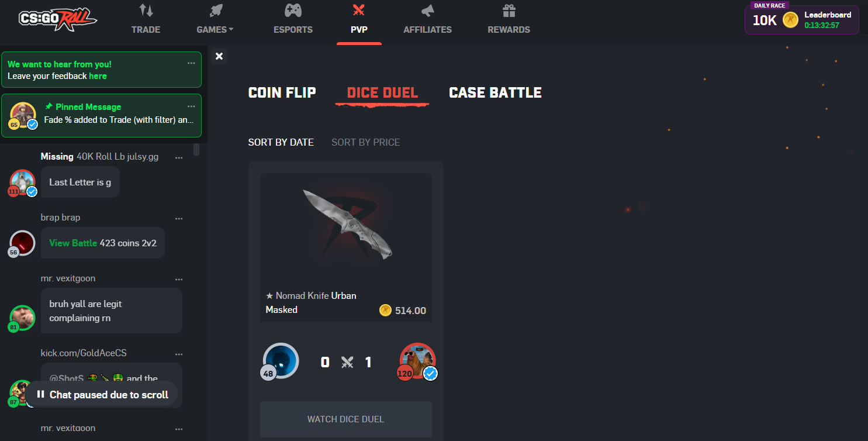Sort duels by price
Screen dimensions: 868x441
365,142
